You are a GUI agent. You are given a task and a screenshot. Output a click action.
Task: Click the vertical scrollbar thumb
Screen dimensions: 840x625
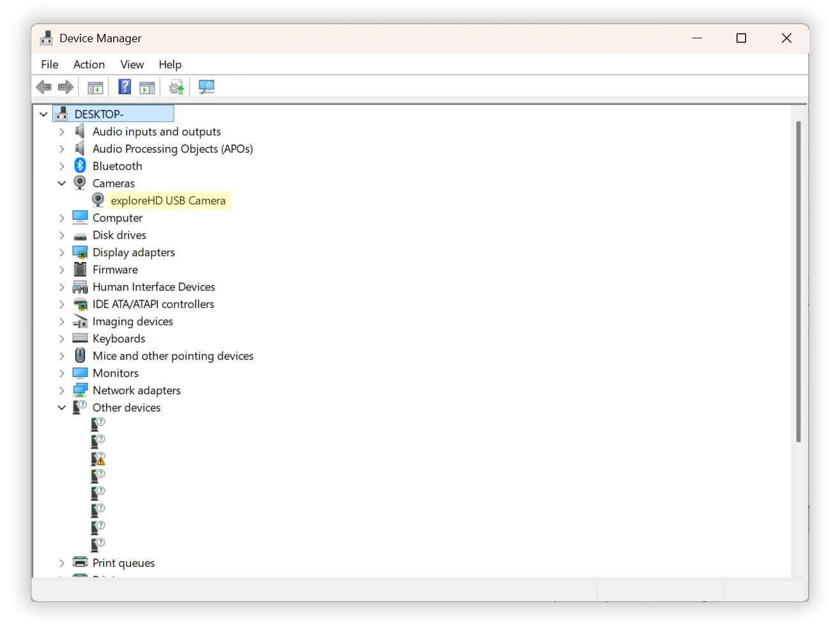798,281
